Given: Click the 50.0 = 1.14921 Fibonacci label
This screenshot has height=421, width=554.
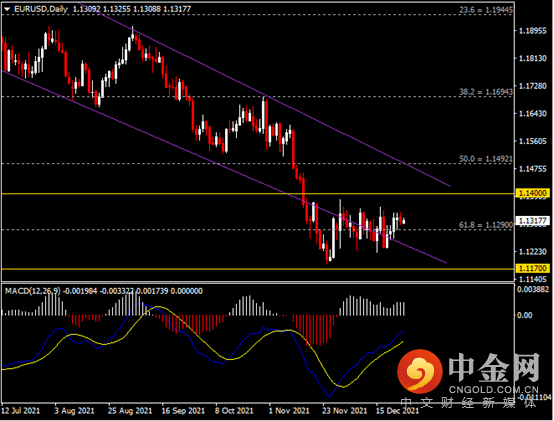Looking at the screenshot, I should click(486, 159).
